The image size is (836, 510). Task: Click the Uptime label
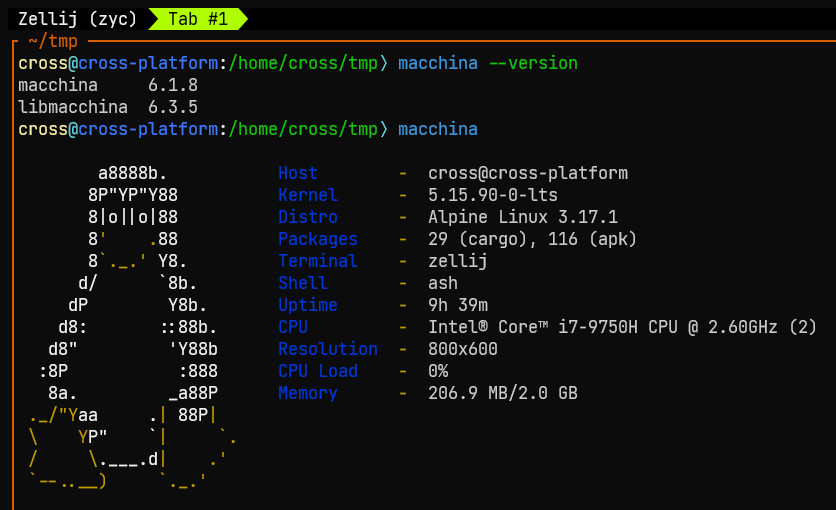coord(308,305)
